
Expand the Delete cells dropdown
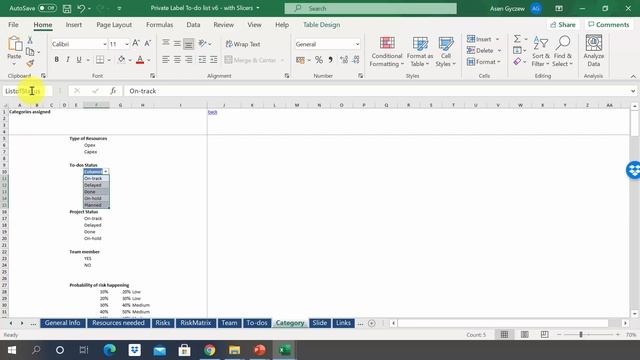[499, 51]
